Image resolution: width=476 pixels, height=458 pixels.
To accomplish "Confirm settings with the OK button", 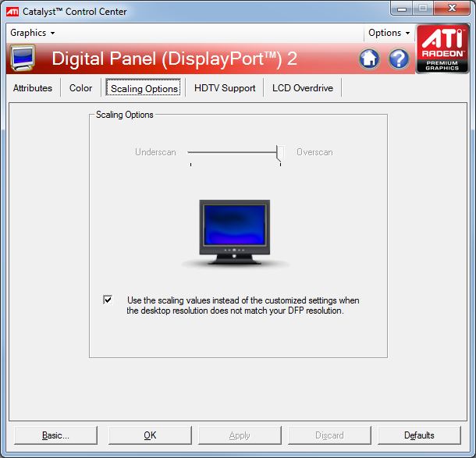I will click(x=150, y=435).
